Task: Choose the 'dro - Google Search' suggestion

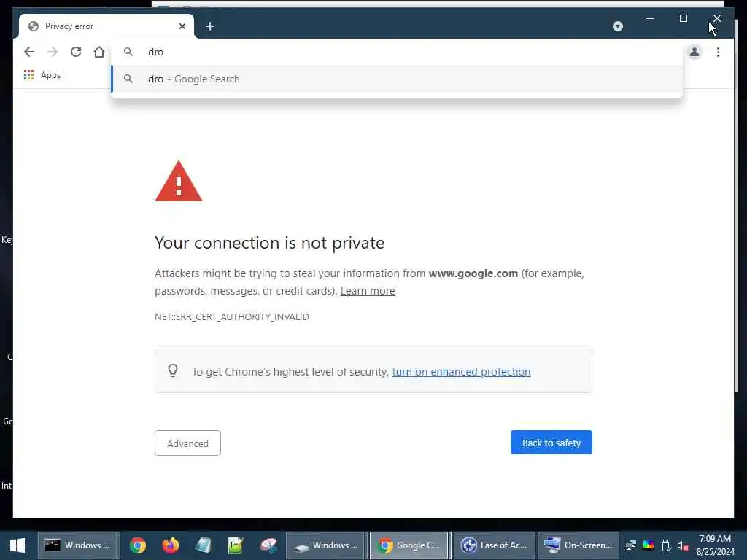Action: [396, 79]
